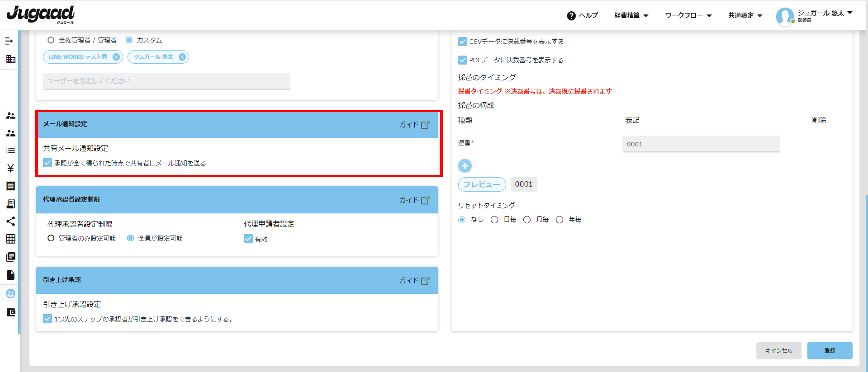Open the share icon in sidebar
This screenshot has width=868, height=372.
10,221
